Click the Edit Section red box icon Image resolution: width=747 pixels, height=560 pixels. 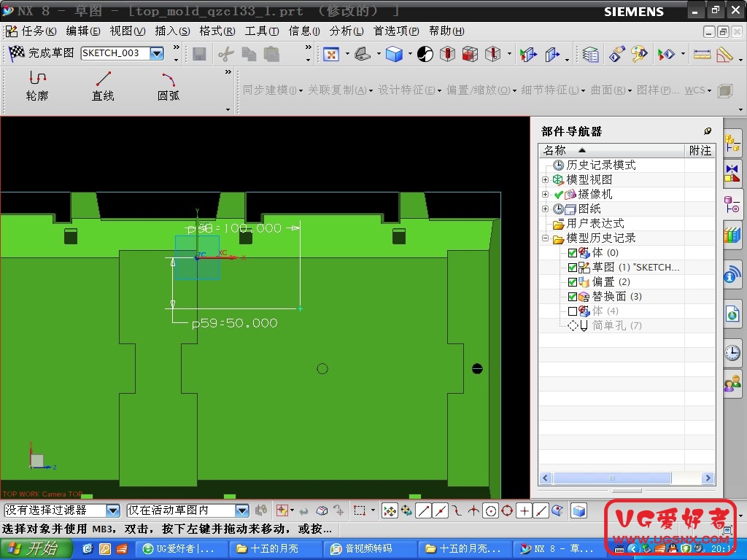(447, 54)
